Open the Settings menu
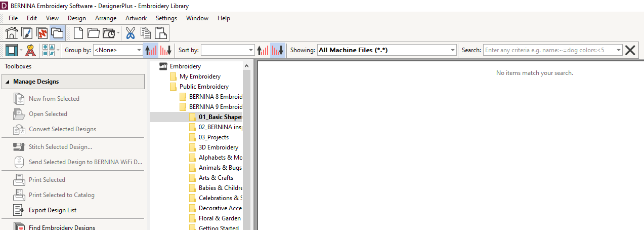This screenshot has height=230, width=644. click(166, 18)
